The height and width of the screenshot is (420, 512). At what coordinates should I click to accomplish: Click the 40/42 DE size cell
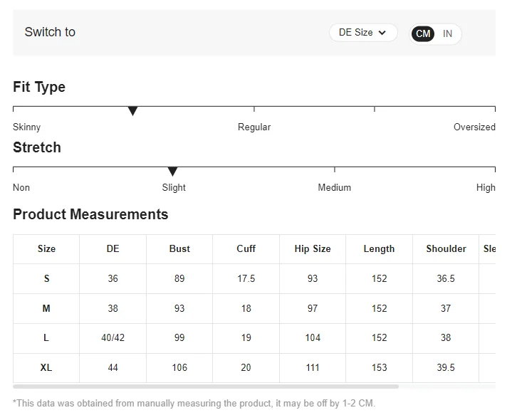click(113, 337)
